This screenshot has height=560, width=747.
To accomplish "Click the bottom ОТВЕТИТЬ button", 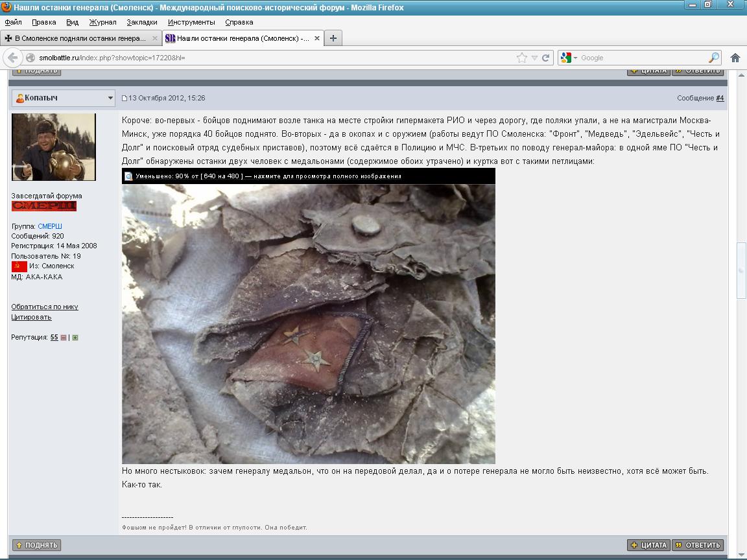I will [x=698, y=545].
